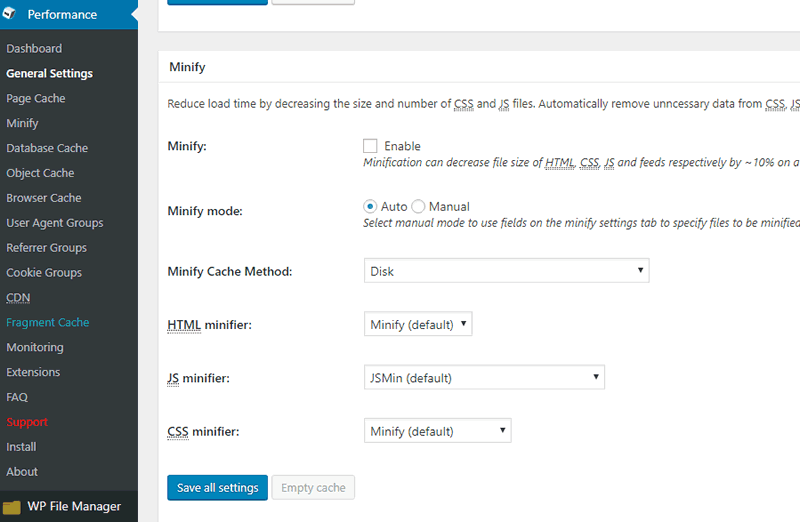Open the JS minifier dropdown
Viewport: 800px width, 522px height.
tap(484, 378)
